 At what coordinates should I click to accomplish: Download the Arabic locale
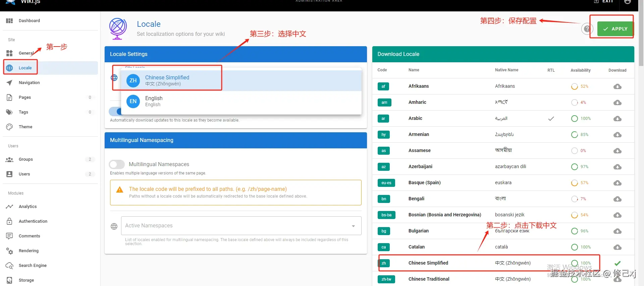click(617, 119)
